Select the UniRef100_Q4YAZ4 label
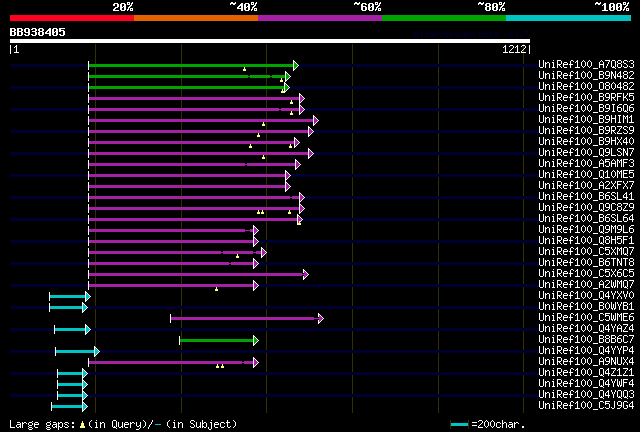Viewport: 640px width, 432px height. (586, 329)
